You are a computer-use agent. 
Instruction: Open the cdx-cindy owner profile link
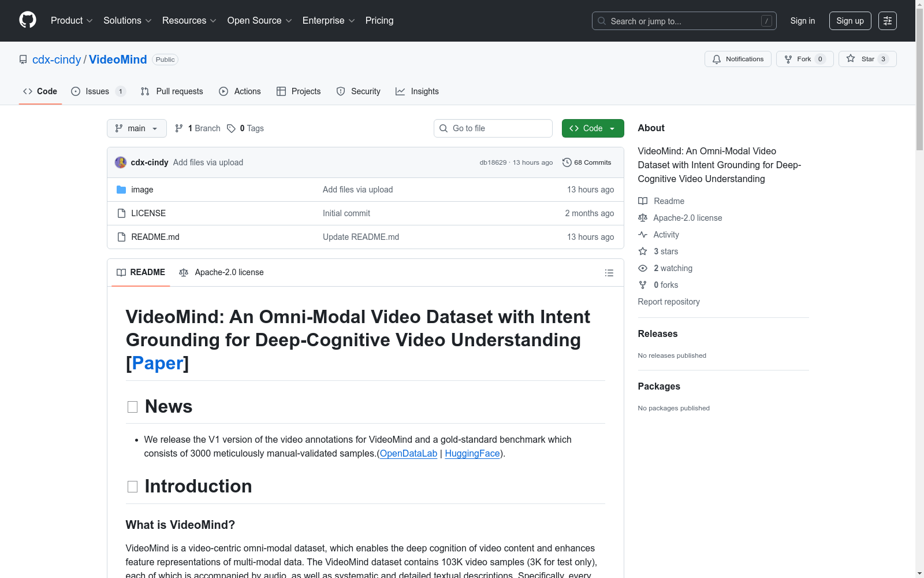point(57,60)
